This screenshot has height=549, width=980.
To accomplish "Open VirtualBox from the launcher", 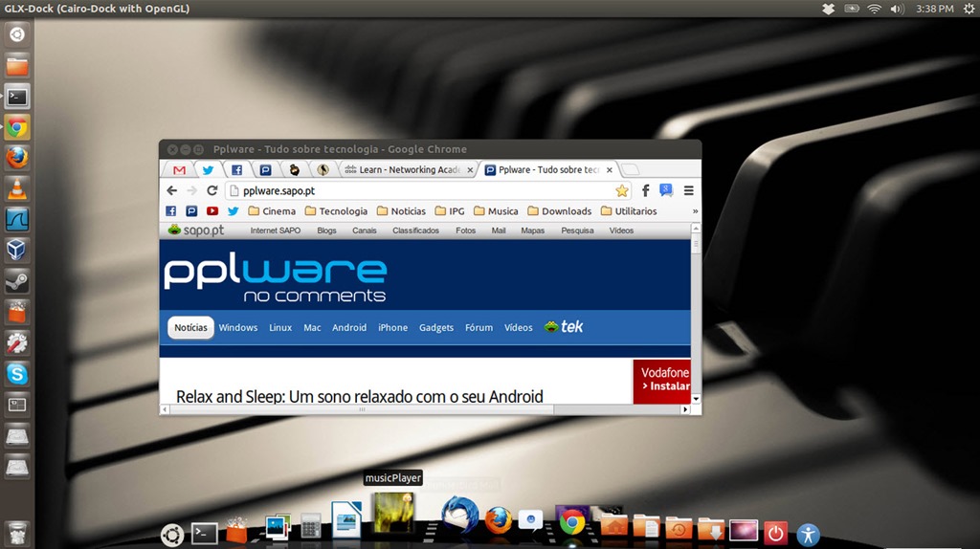I will click(17, 251).
